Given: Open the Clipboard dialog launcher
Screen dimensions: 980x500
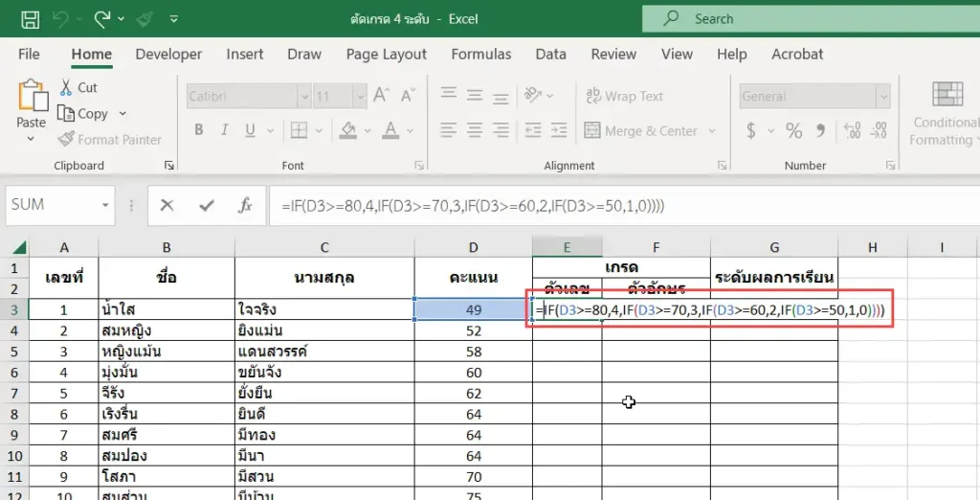Looking at the screenshot, I should point(168,166).
